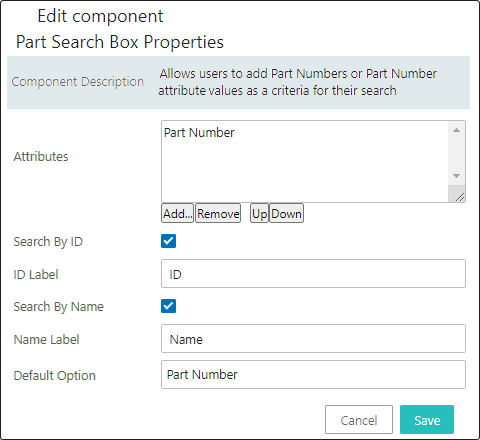Click the Part Search Box Properties heading
This screenshot has width=480, height=440.
120,42
